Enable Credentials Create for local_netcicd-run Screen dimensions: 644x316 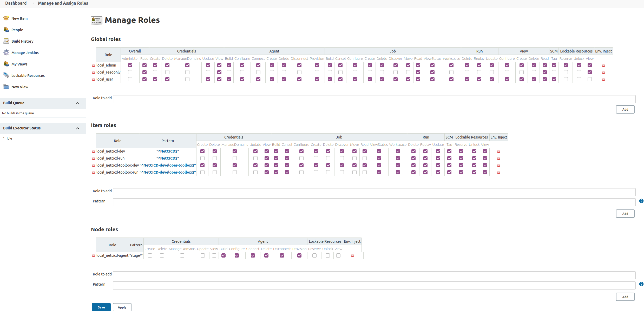pos(202,158)
